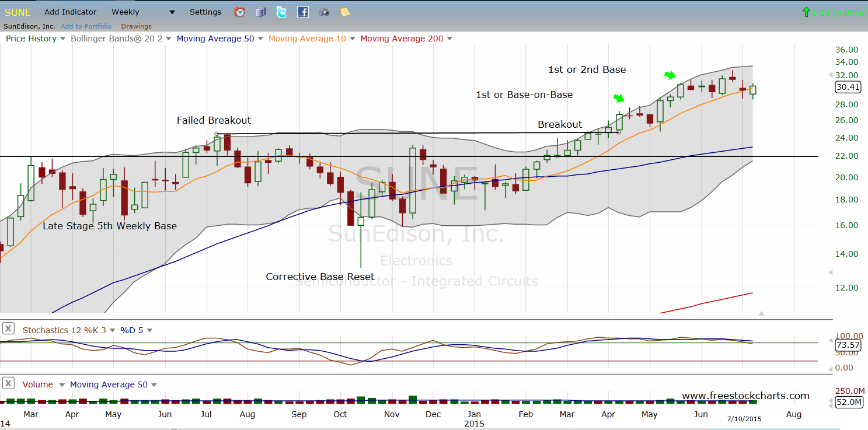Share the chart via Facebook icon
The image size is (868, 430).
point(302,12)
